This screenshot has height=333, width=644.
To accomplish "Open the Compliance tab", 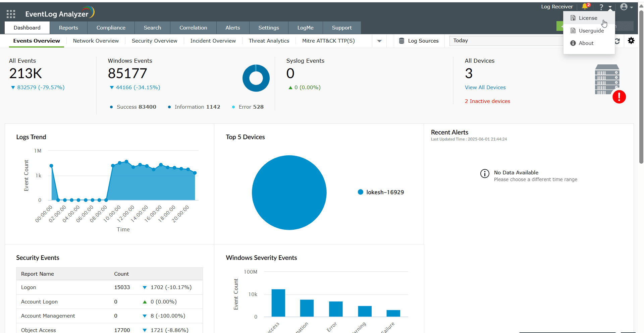I will click(111, 28).
